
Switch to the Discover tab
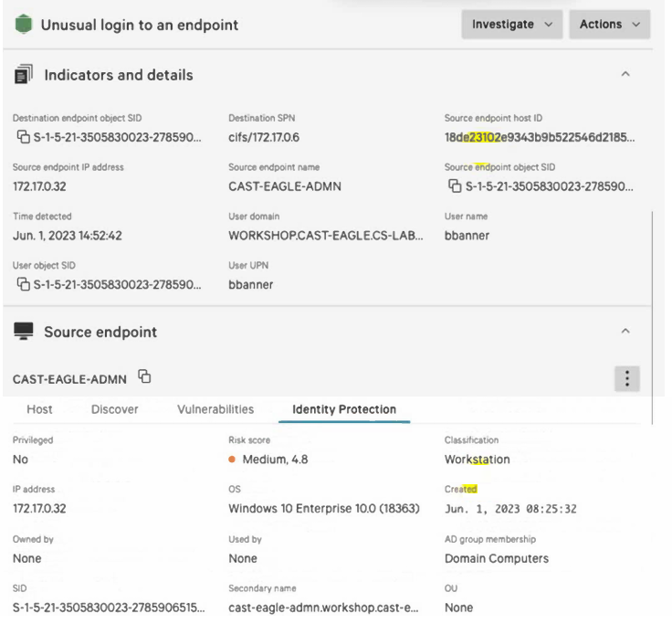point(114,409)
